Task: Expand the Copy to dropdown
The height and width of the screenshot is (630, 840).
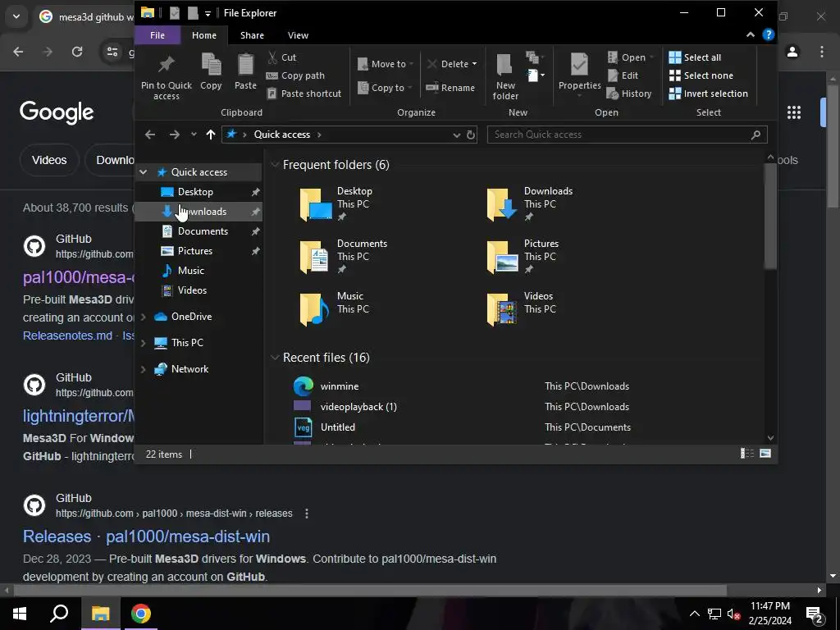Action: [x=410, y=88]
